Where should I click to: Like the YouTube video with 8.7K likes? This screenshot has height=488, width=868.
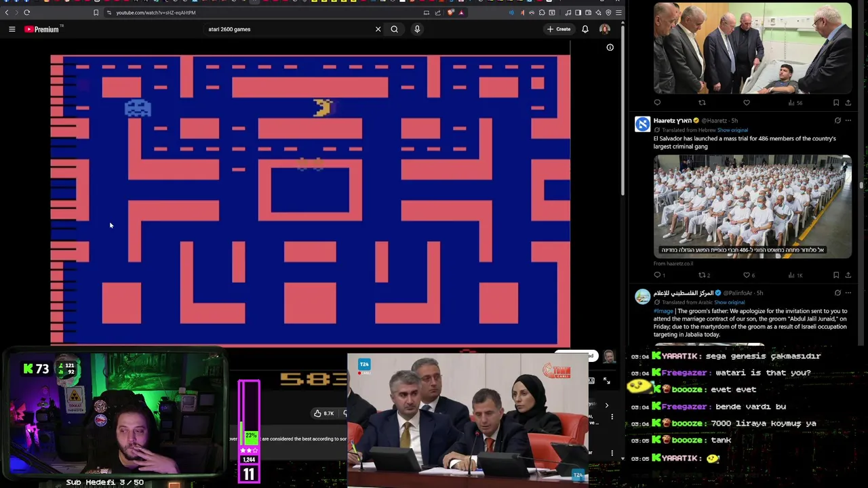coord(324,413)
